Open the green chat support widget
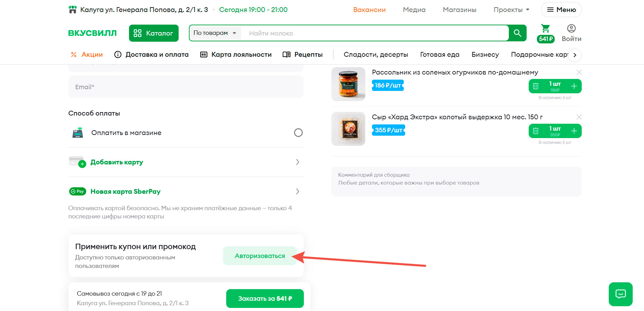 coord(620,294)
